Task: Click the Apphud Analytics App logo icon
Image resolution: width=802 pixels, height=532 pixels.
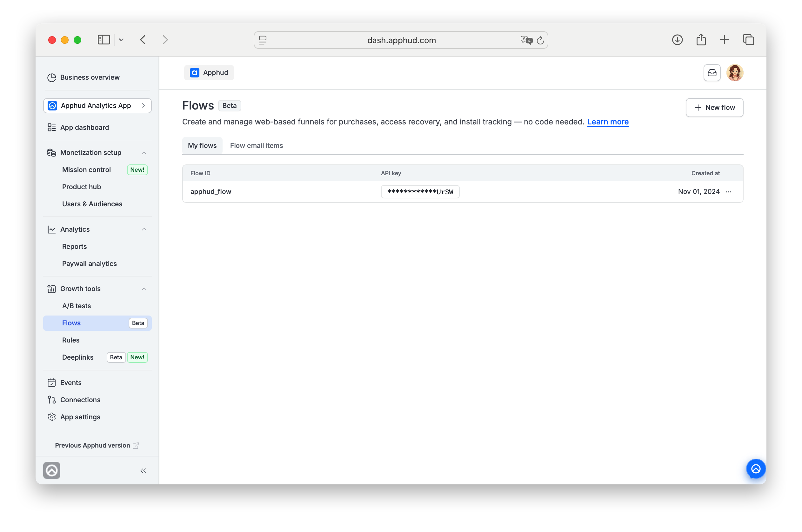Action: pyautogui.click(x=52, y=105)
